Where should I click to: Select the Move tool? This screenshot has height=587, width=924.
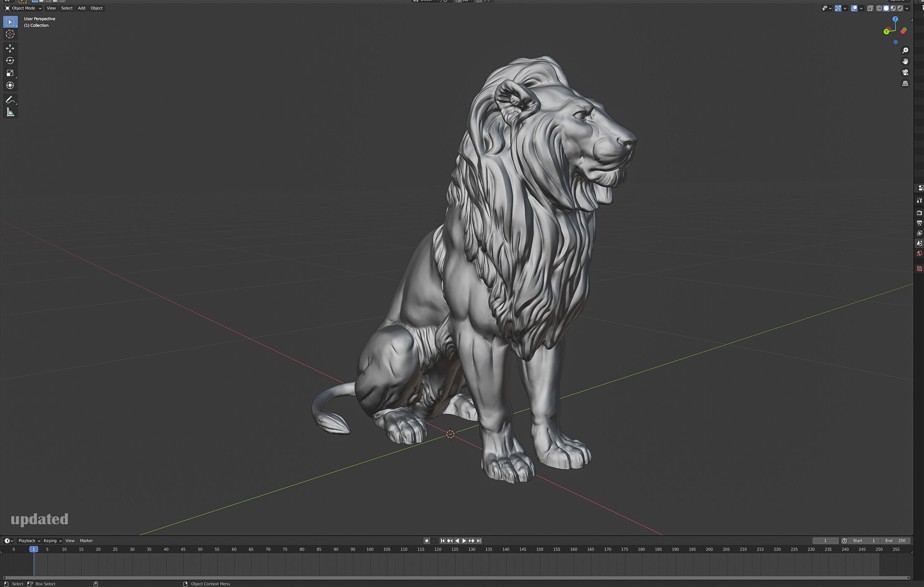pos(10,49)
